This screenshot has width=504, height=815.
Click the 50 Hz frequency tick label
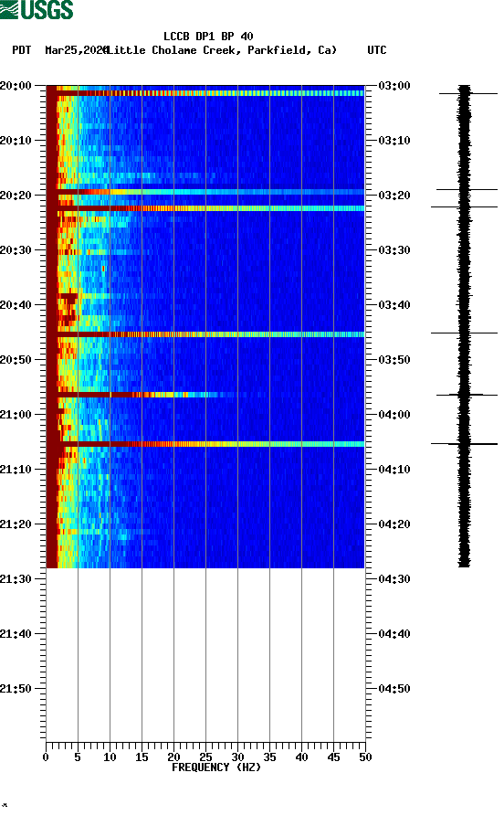pos(365,757)
